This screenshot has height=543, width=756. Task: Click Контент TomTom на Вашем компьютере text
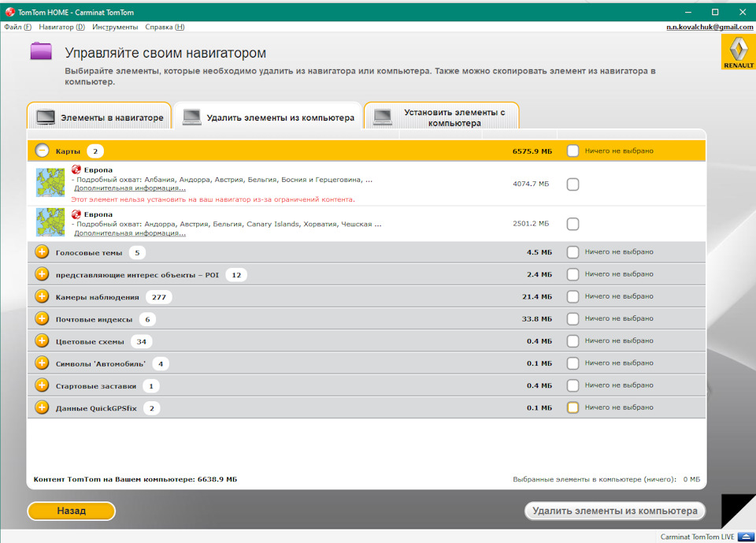click(x=135, y=479)
